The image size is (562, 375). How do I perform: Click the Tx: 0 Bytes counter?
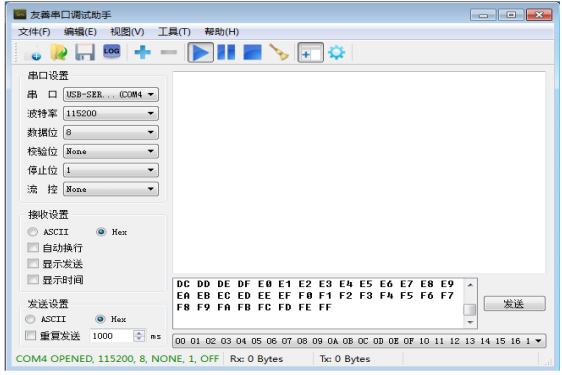click(x=345, y=359)
